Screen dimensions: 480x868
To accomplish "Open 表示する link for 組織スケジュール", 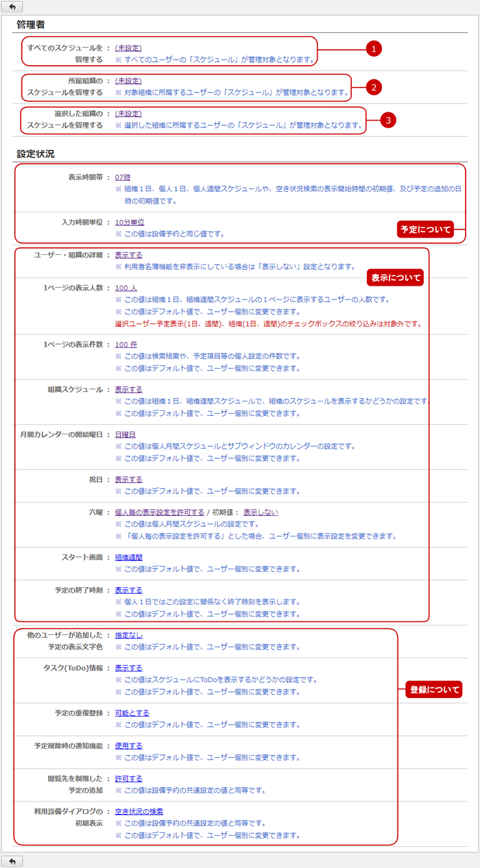I will click(x=129, y=389).
